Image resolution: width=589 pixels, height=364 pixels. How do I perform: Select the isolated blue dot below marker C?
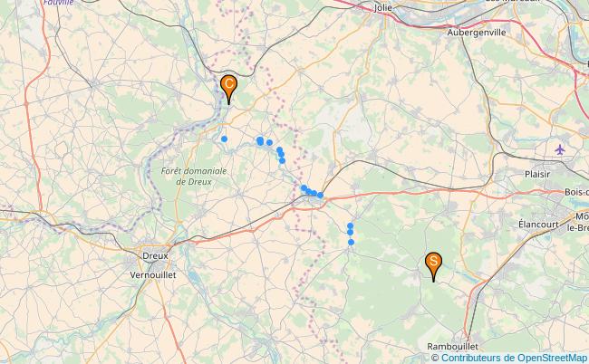(x=224, y=139)
